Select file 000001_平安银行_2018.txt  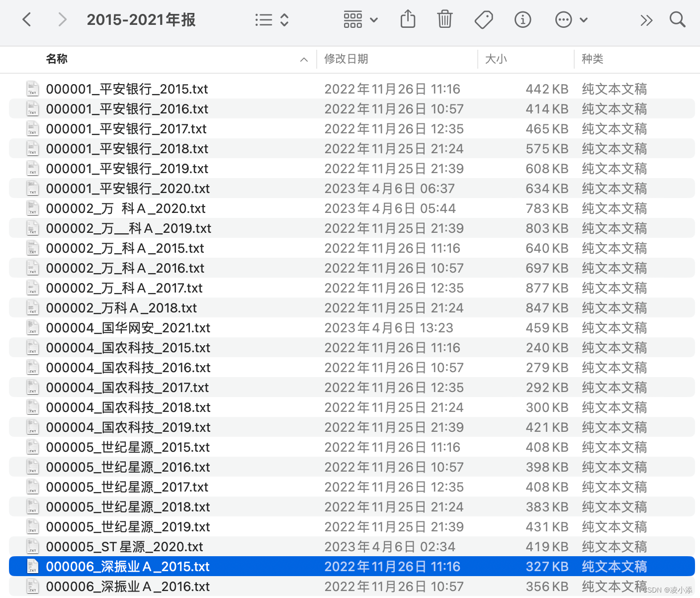[x=352, y=148]
